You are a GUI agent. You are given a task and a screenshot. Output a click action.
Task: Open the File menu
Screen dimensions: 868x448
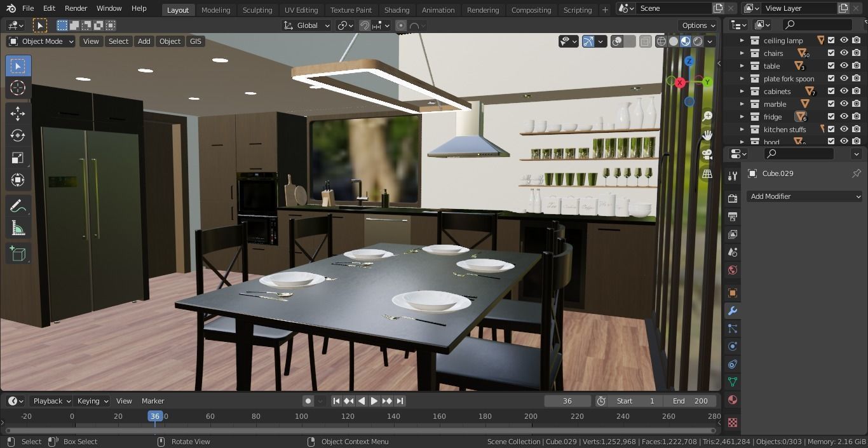tap(28, 8)
